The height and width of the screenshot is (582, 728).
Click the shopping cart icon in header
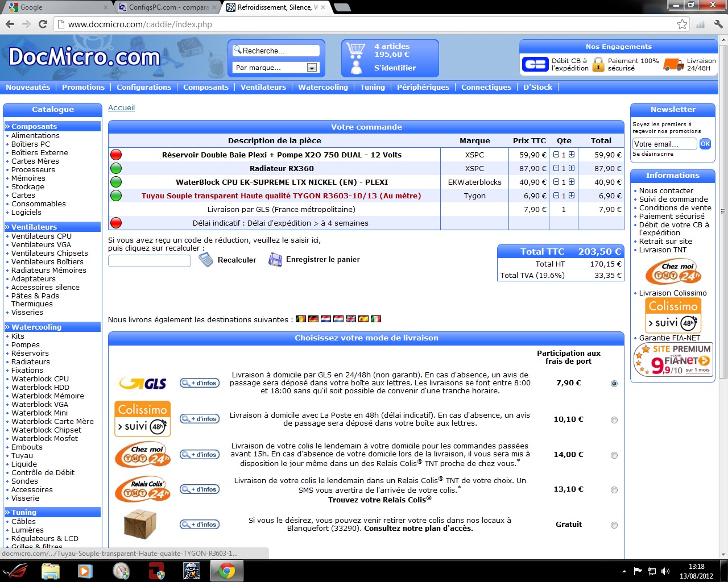tap(355, 50)
